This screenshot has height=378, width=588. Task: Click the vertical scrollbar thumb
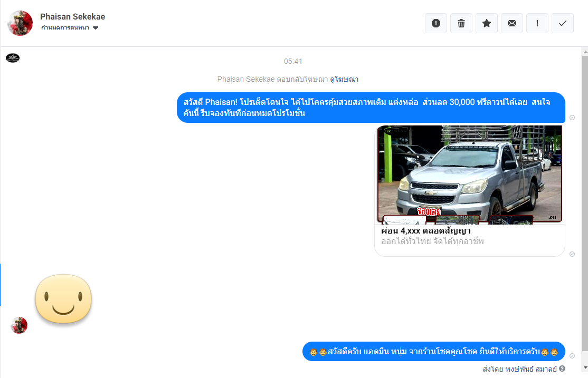pyautogui.click(x=585, y=203)
